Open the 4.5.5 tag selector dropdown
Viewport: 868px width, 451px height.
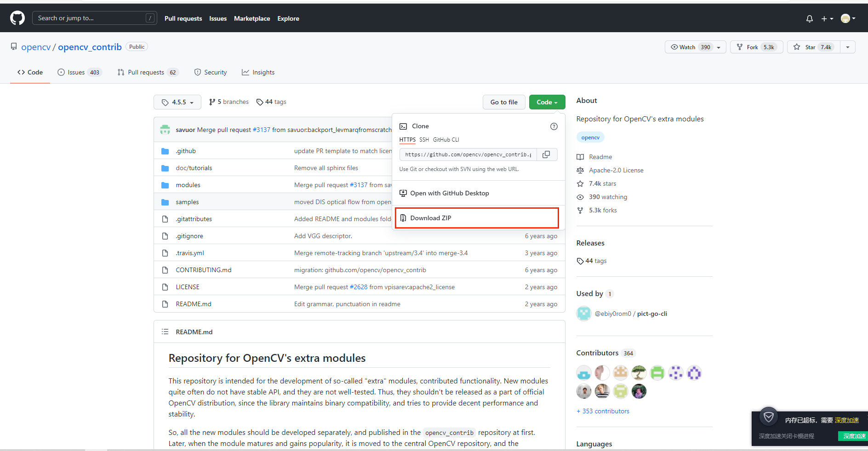tap(177, 102)
